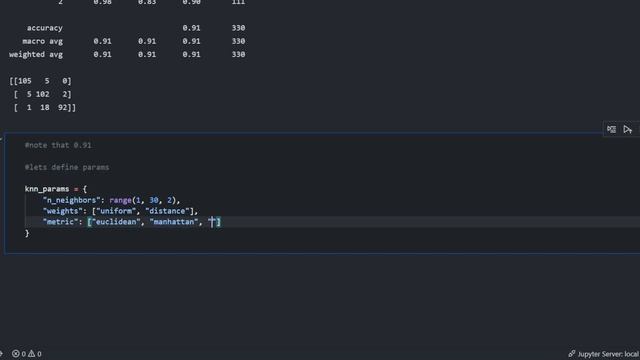Open warnings count in the status bar
Image resolution: width=640 pixels, height=360 pixels.
point(35,354)
